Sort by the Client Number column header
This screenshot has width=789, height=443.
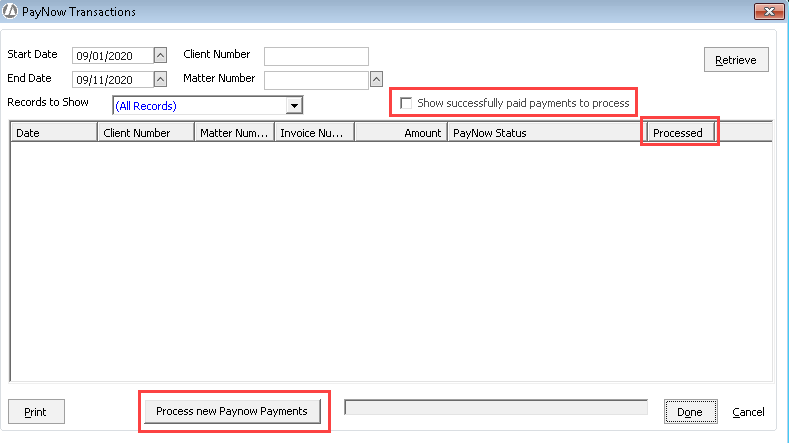(146, 133)
